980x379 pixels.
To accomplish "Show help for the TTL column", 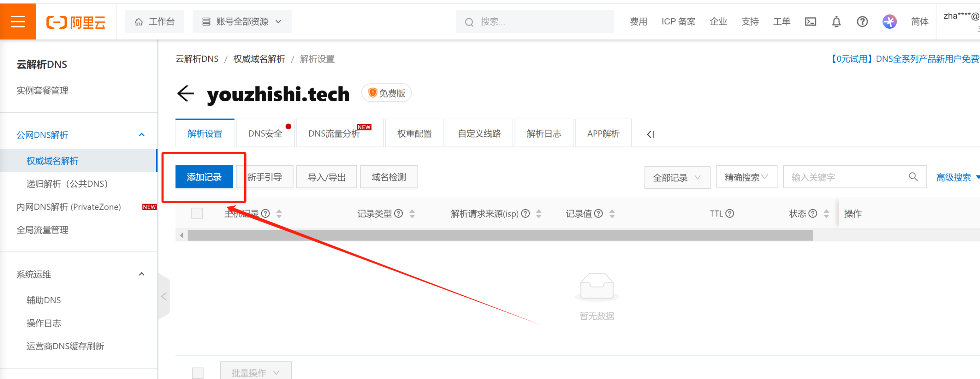I will pyautogui.click(x=730, y=213).
